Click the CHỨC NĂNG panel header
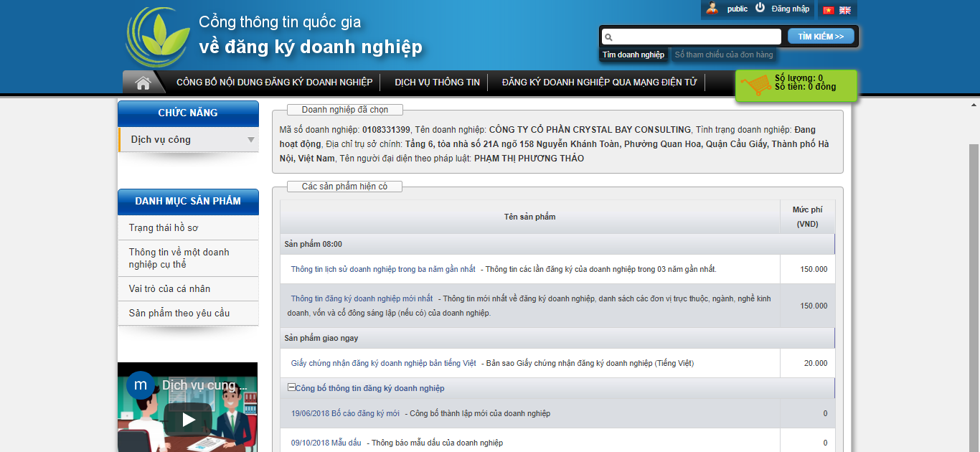 coord(188,113)
